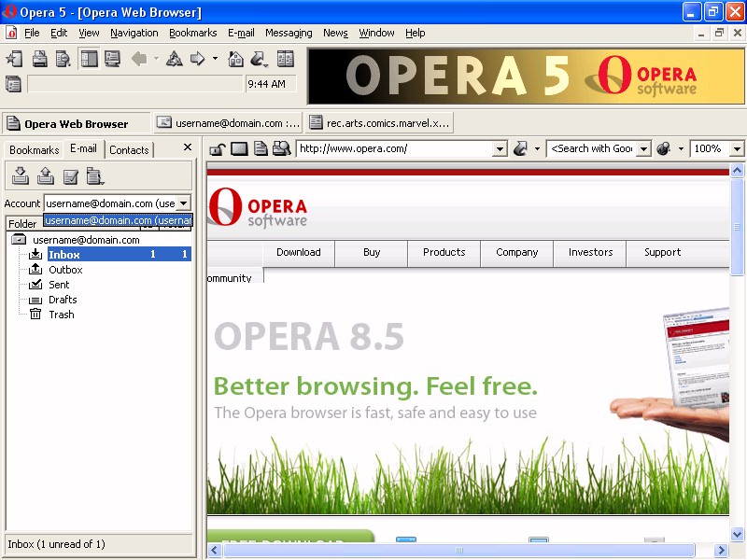Go forward with the right arrow icon
The height and width of the screenshot is (560, 747).
pyautogui.click(x=197, y=59)
